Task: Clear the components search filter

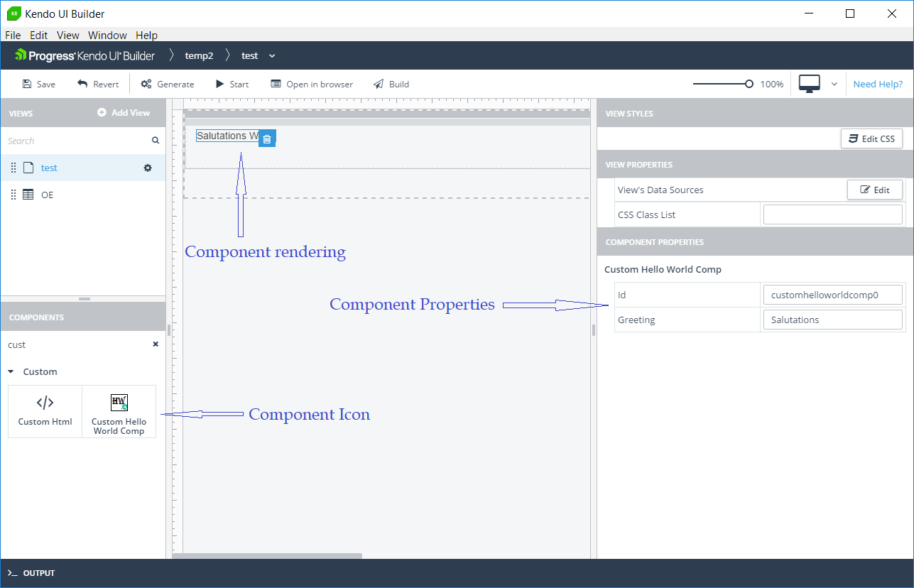Action: pos(156,344)
